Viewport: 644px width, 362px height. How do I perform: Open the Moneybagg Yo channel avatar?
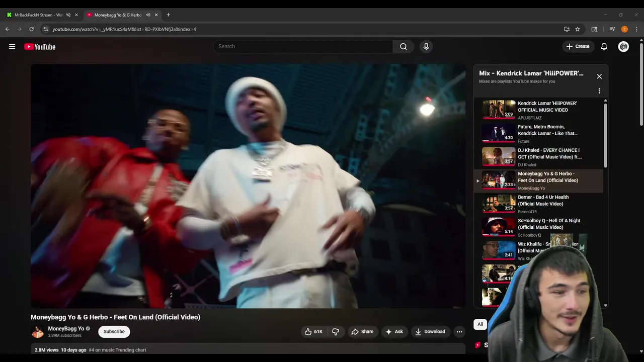click(x=38, y=332)
